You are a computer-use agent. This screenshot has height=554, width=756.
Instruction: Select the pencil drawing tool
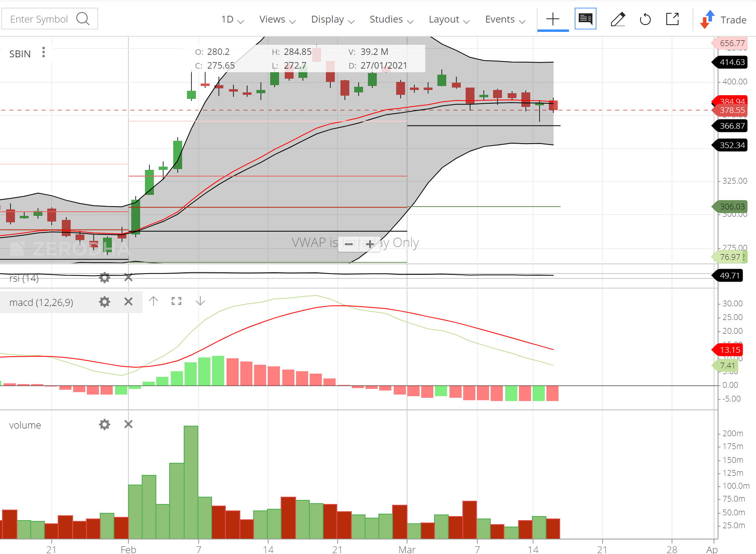pyautogui.click(x=617, y=19)
